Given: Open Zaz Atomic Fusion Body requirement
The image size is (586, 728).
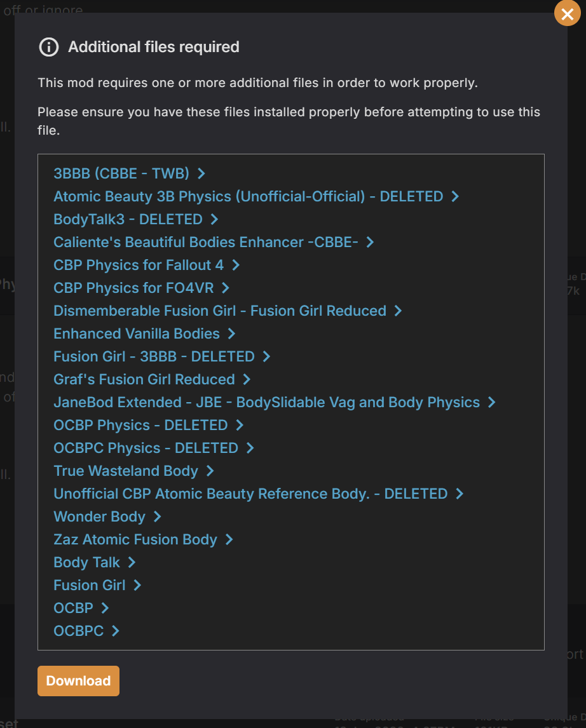Looking at the screenshot, I should coord(135,539).
